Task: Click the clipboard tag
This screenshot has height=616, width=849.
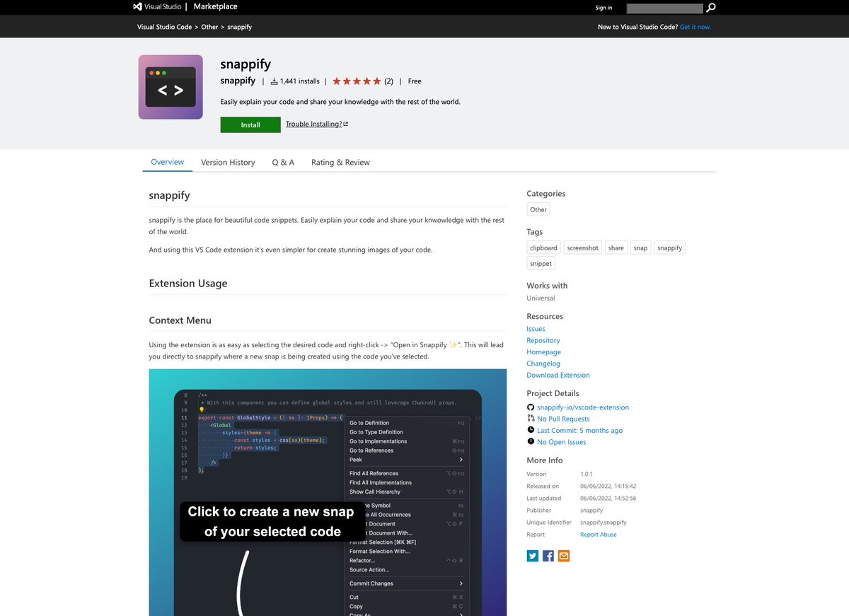Action: (x=544, y=248)
